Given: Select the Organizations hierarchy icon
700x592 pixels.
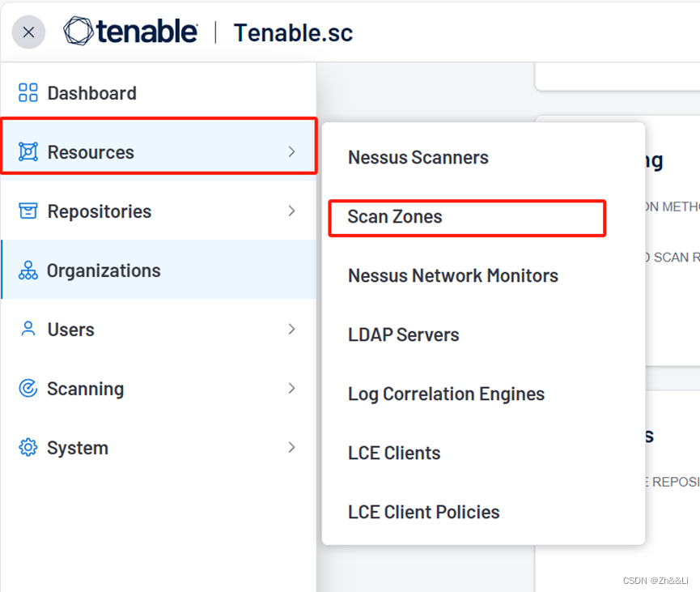Looking at the screenshot, I should click(x=28, y=270).
